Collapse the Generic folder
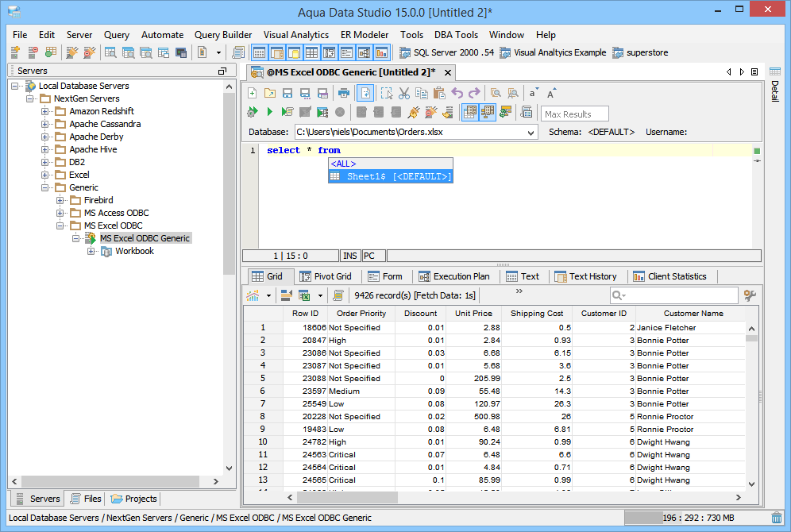Image resolution: width=791 pixels, height=532 pixels. tap(45, 187)
